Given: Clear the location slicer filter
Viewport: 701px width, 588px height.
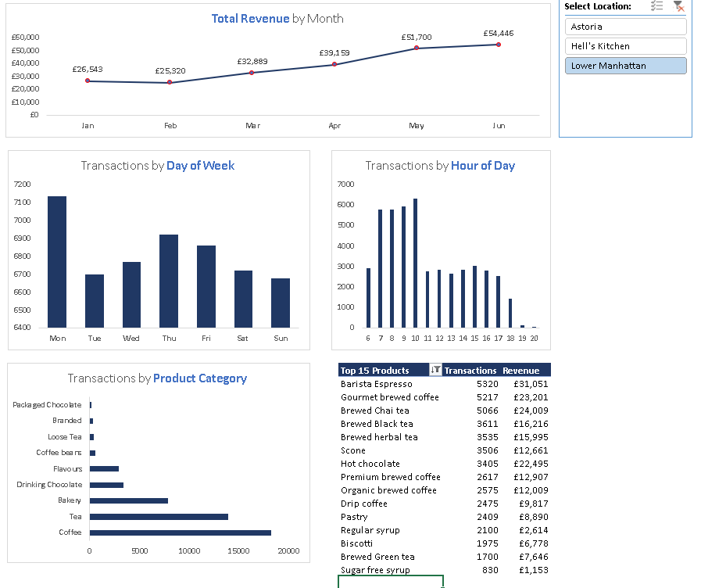Looking at the screenshot, I should pos(678,6).
